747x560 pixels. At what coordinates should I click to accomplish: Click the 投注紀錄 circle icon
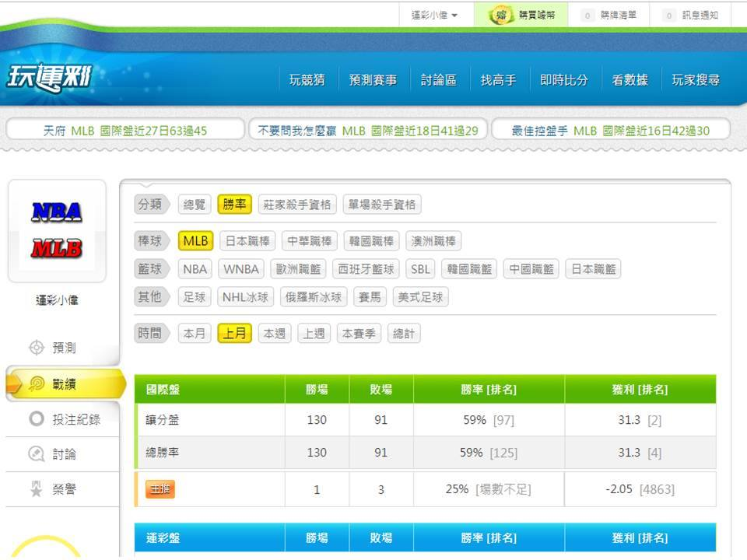coord(37,418)
